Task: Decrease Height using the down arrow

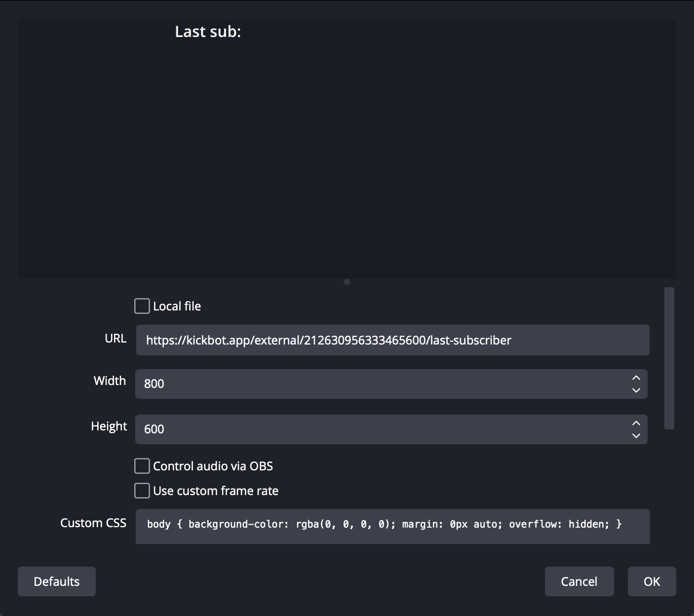Action: point(636,436)
